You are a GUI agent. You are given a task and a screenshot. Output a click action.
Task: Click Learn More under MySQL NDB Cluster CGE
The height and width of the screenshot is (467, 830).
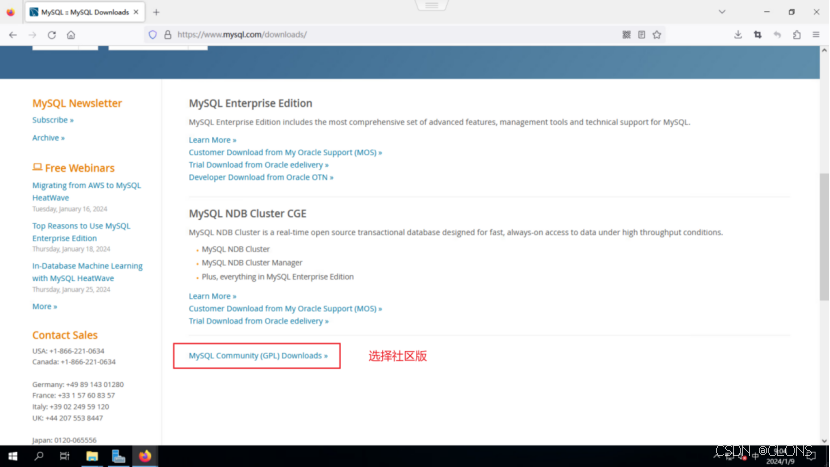coord(212,296)
